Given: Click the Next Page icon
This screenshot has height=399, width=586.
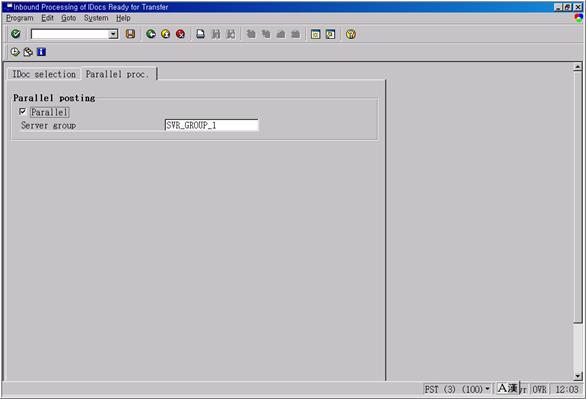Looking at the screenshot, I should [x=281, y=34].
